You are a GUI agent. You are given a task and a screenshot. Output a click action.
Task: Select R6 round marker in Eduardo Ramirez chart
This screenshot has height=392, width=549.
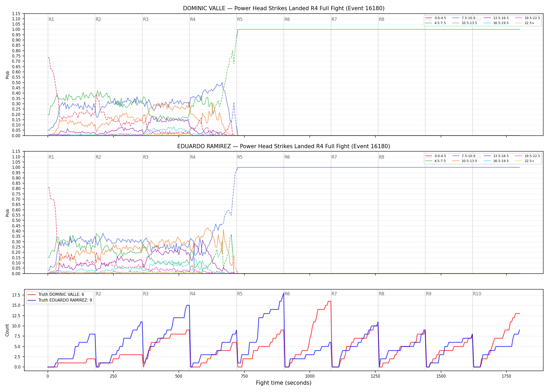click(287, 157)
